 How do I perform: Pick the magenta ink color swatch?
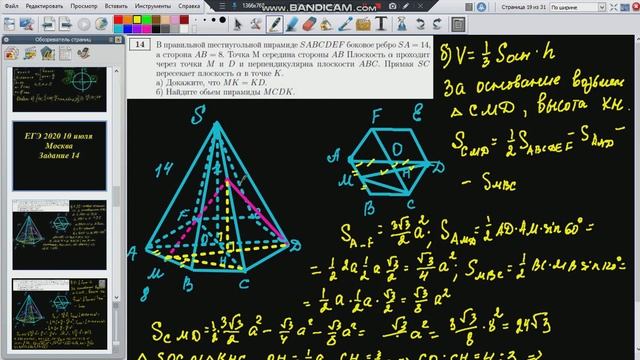click(147, 29)
